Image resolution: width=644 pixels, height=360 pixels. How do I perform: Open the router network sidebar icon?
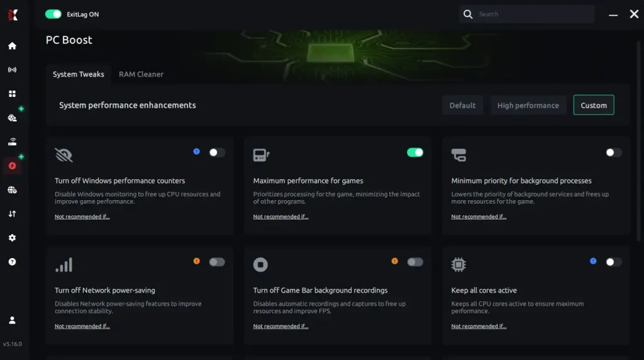click(x=13, y=142)
